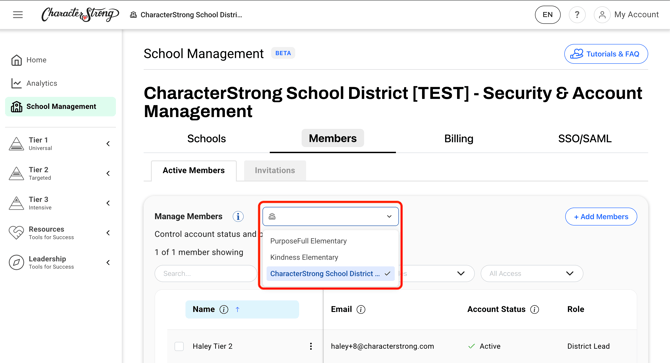Click the Tier 1 pyramid icon
Image resolution: width=670 pixels, height=363 pixels.
(x=16, y=144)
